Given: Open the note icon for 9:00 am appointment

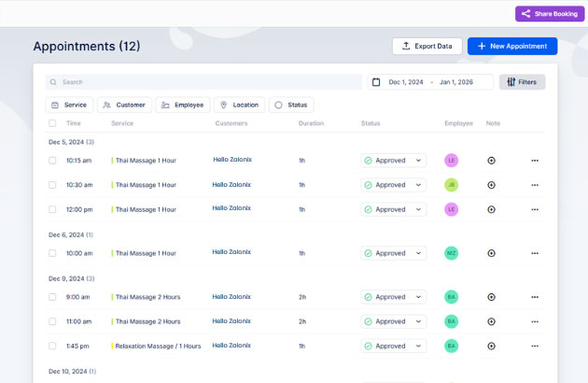Looking at the screenshot, I should point(491,297).
